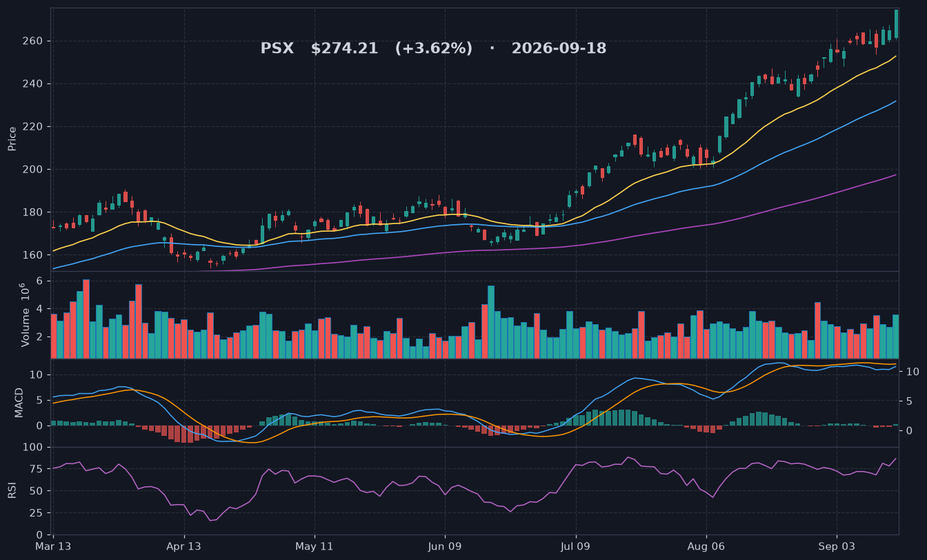Click the 5 tick on the right MACD axis
Viewport: 927px width, 560px height.
click(909, 401)
